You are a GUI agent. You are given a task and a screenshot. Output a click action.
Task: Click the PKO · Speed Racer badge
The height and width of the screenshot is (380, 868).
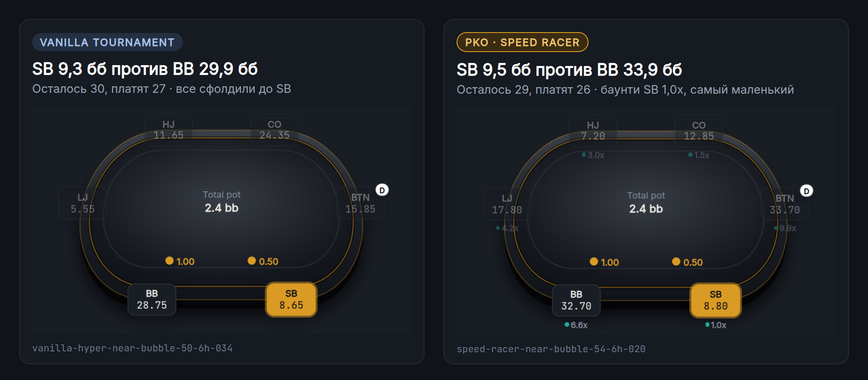point(523,42)
